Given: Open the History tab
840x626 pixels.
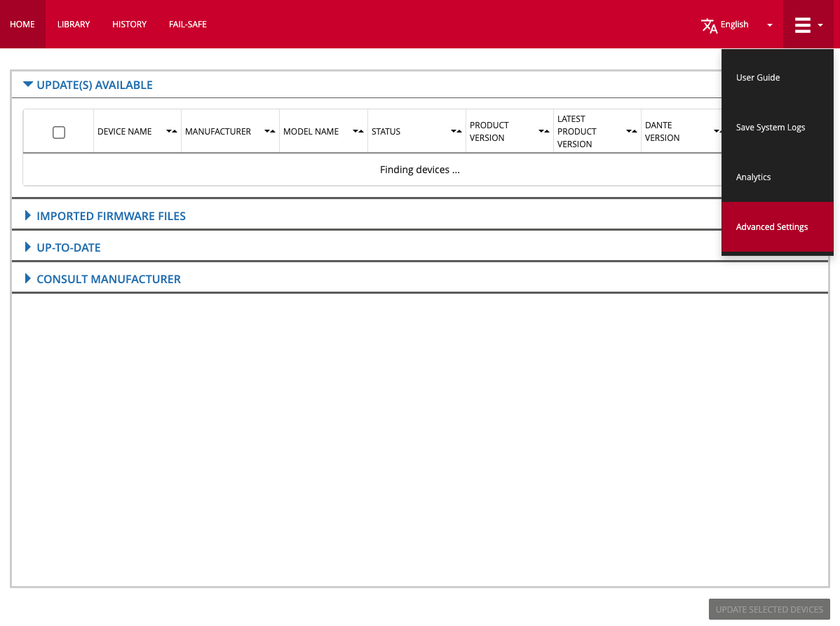Looking at the screenshot, I should [129, 24].
